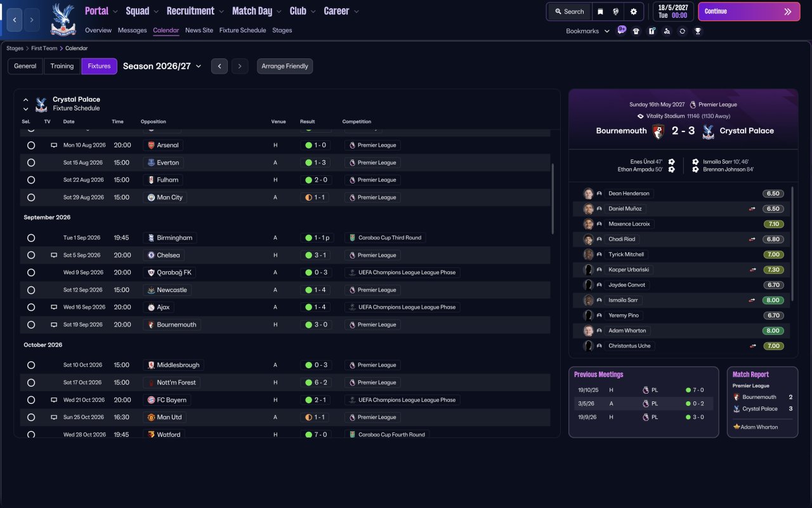This screenshot has height=508, width=812.
Task: Select the Arsenal fixture radio button
Action: click(x=30, y=145)
